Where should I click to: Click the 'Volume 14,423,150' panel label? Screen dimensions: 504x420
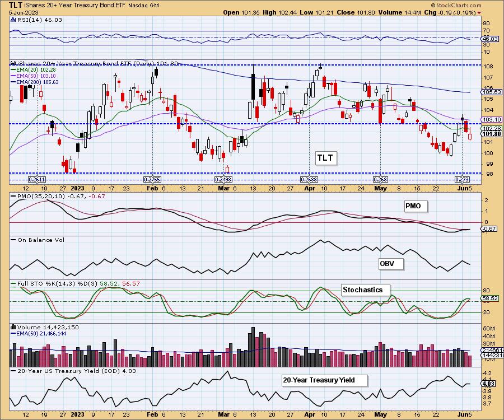click(x=48, y=327)
